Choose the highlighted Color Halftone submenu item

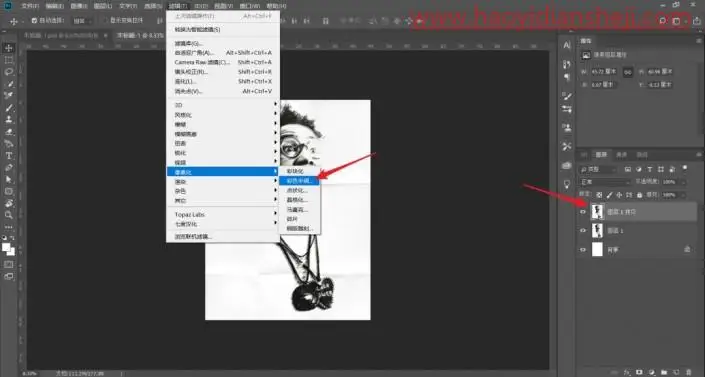(x=299, y=181)
